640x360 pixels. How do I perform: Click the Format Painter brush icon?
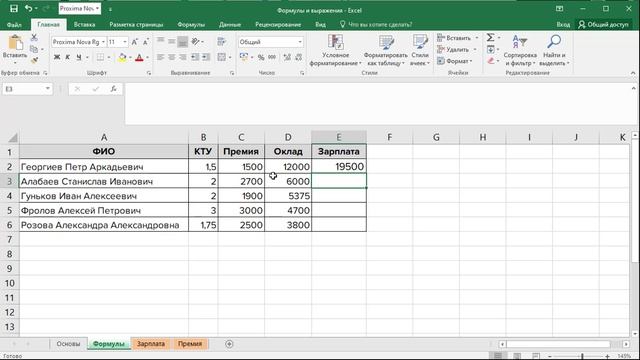pos(34,60)
